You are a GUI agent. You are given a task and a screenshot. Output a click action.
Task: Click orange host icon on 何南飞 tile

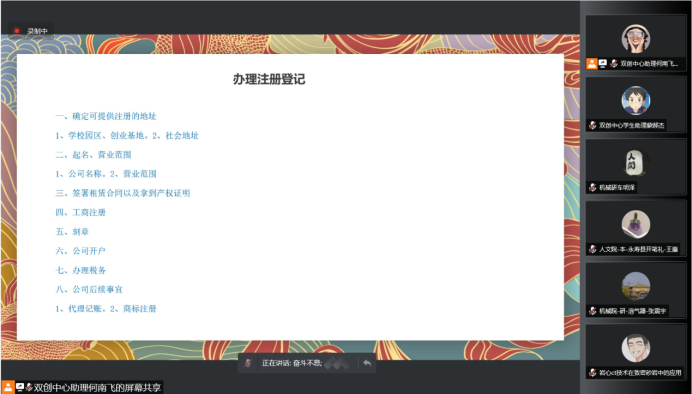[591, 64]
